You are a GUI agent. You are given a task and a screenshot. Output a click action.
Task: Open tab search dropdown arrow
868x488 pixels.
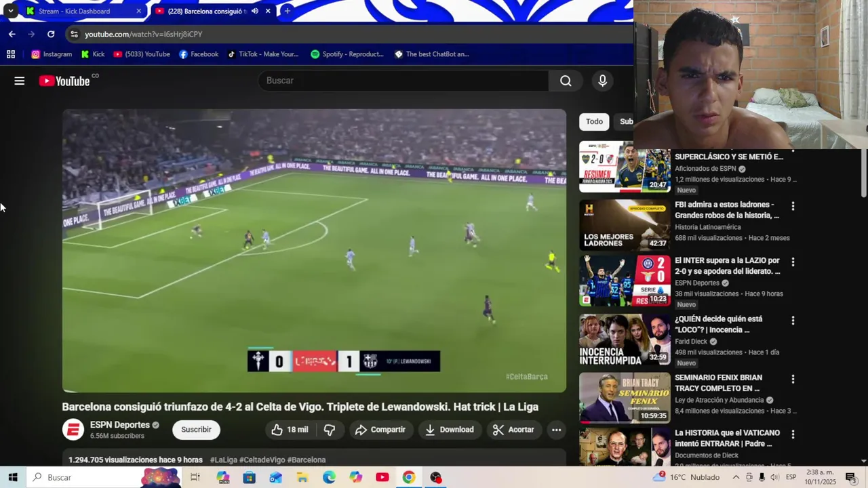click(x=10, y=11)
